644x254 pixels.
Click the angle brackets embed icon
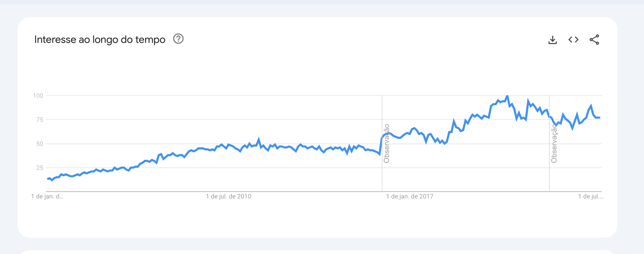[574, 39]
